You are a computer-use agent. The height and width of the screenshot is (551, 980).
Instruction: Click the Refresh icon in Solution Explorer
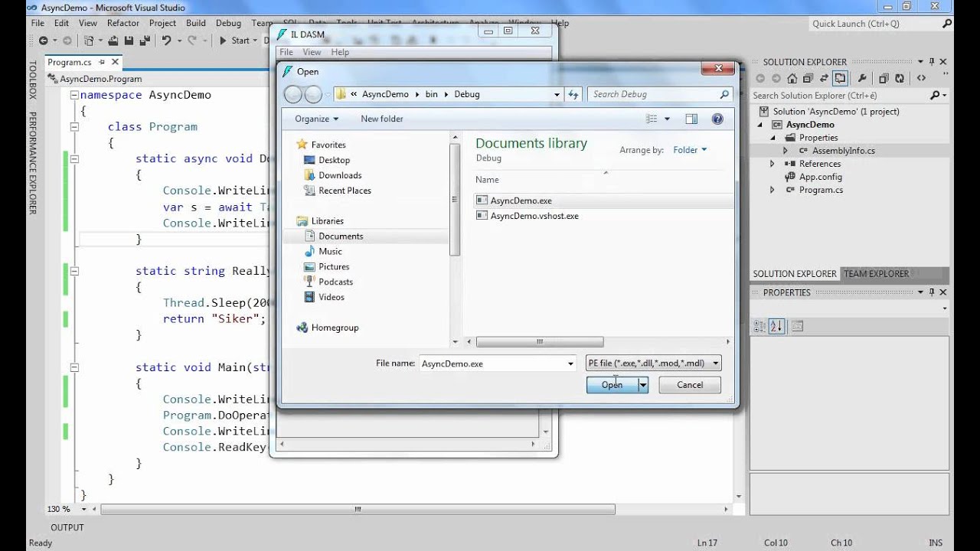[899, 78]
